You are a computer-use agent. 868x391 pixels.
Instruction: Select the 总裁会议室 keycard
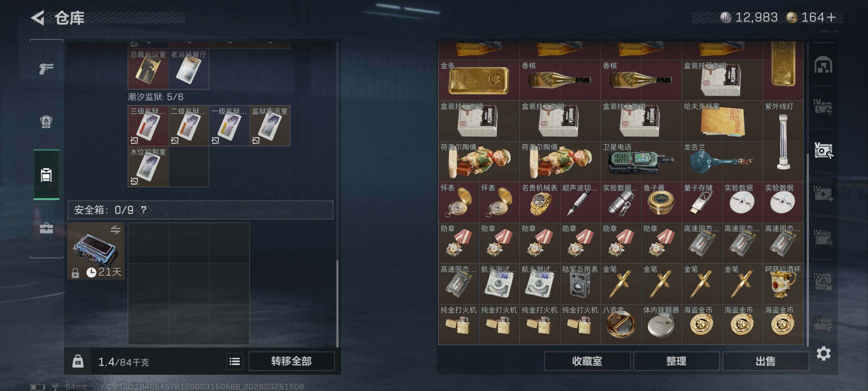(x=148, y=69)
